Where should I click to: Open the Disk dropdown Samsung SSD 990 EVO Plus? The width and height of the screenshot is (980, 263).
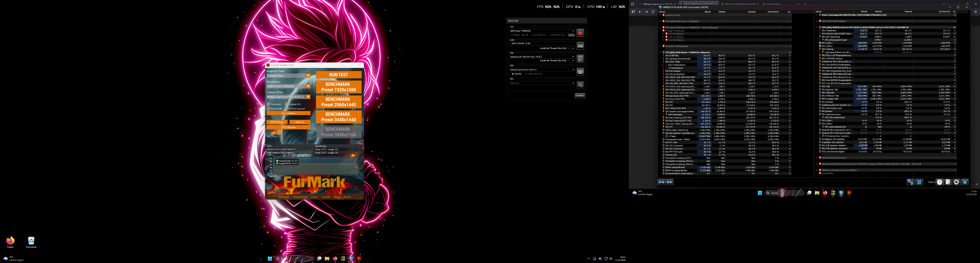tap(543, 57)
